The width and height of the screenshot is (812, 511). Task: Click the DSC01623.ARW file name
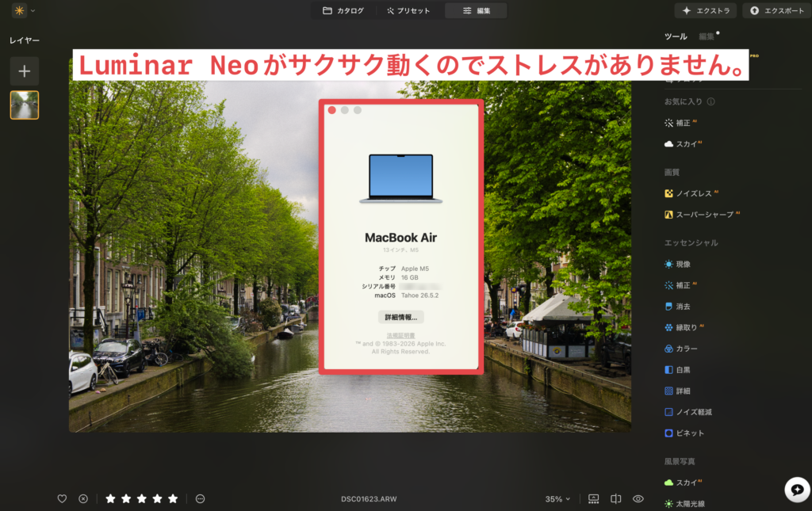tap(369, 499)
